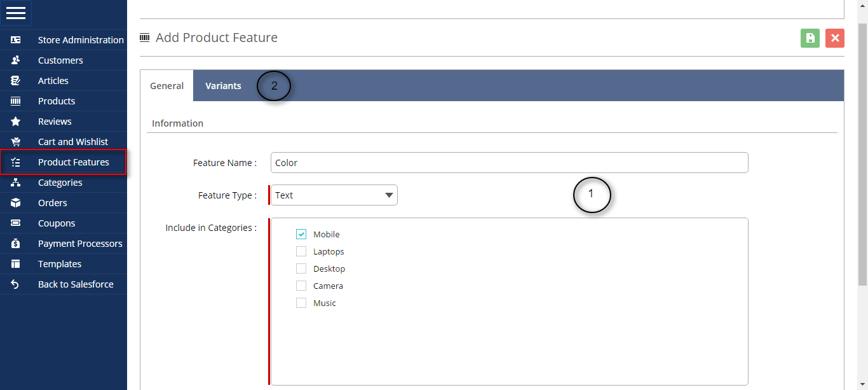
Task: Select the General tab
Action: [x=166, y=85]
